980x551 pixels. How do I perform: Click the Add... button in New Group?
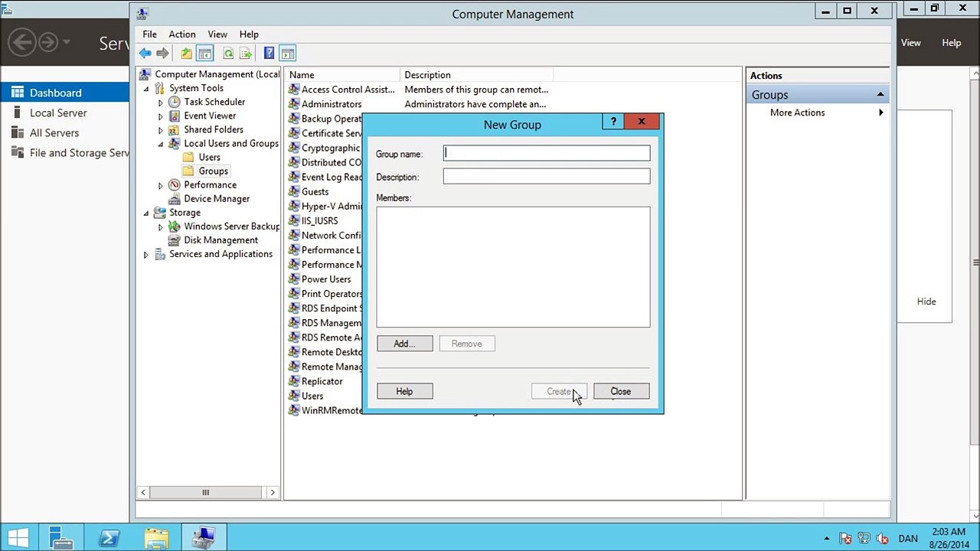click(404, 344)
